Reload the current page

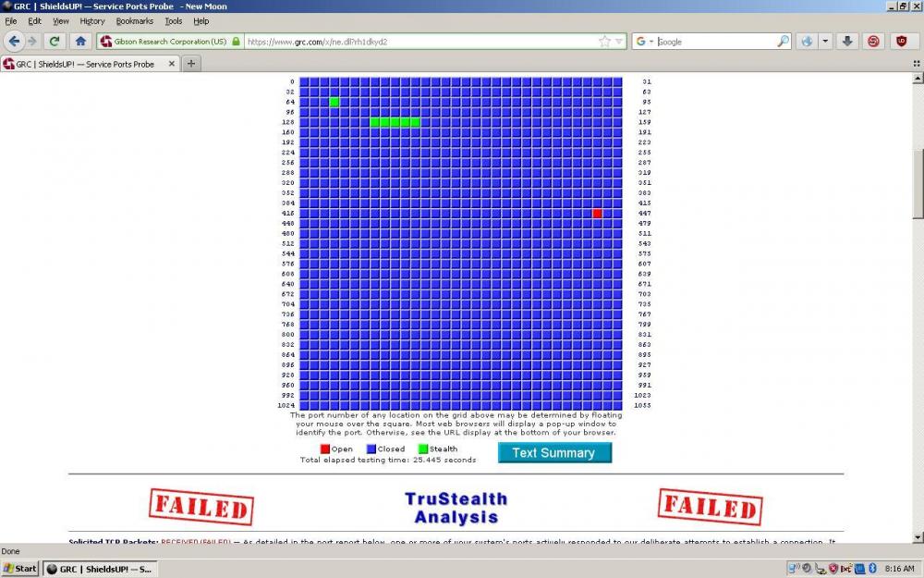[x=55, y=42]
